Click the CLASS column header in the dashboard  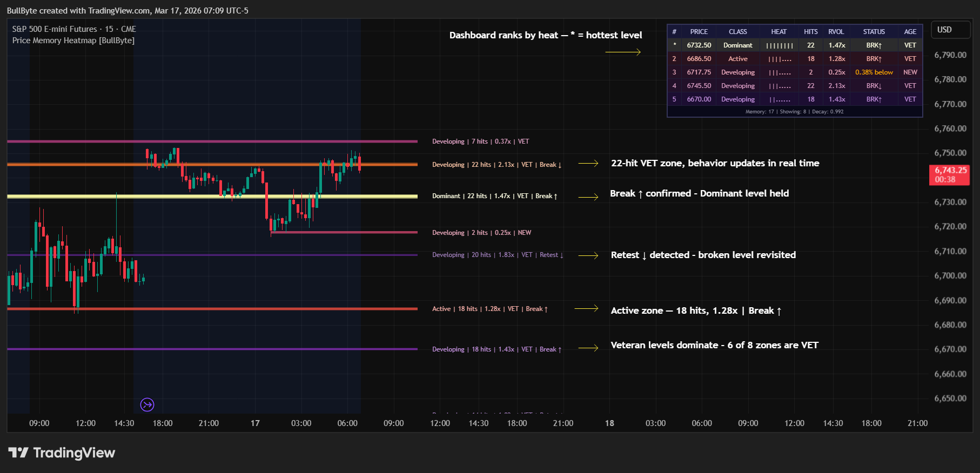737,32
